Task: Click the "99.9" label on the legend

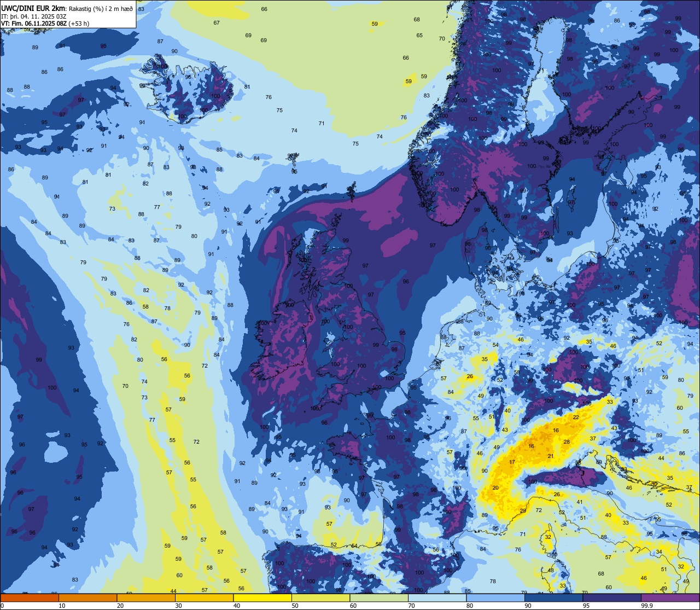Action: click(x=647, y=606)
